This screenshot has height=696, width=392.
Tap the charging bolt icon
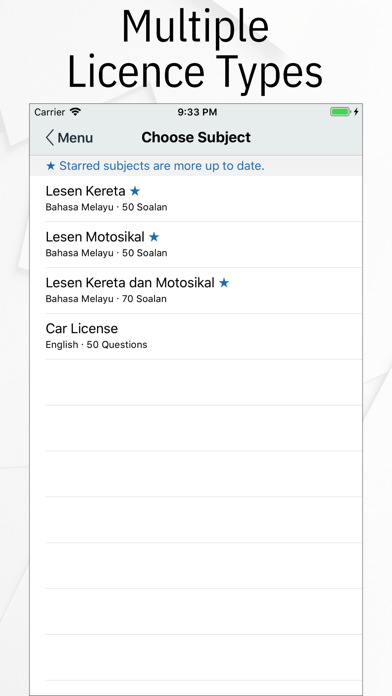tap(356, 112)
